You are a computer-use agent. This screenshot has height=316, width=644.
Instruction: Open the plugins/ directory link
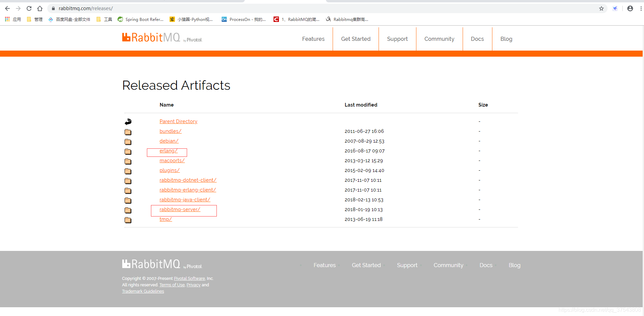coord(170,170)
